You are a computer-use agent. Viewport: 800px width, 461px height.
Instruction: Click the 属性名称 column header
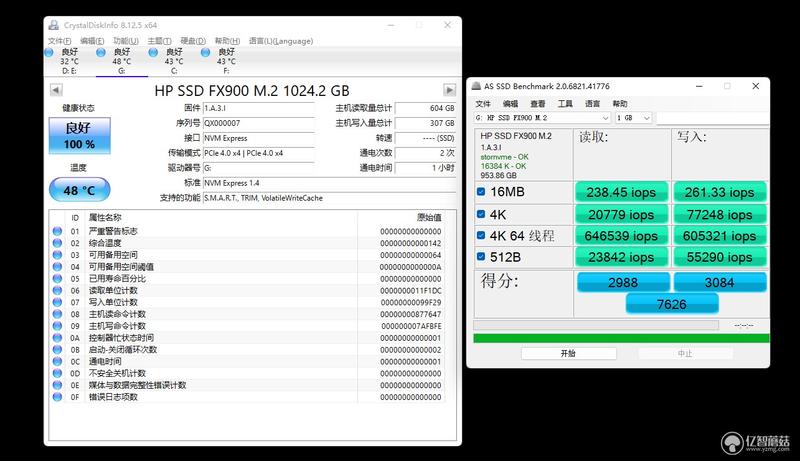click(x=105, y=218)
